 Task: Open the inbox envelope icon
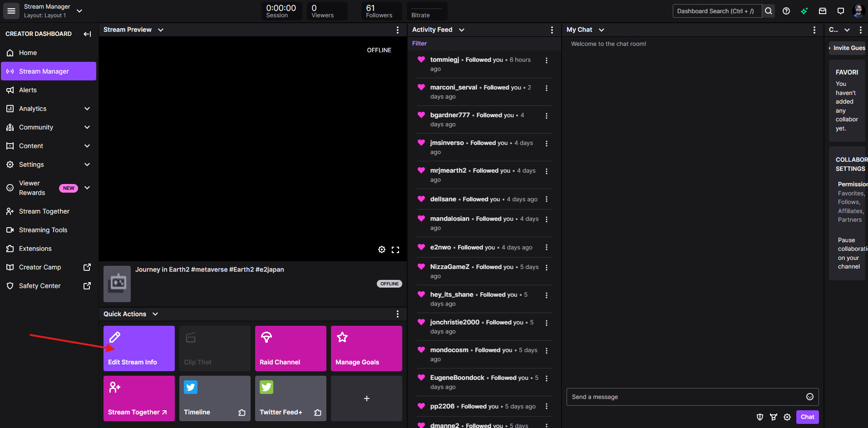click(822, 11)
